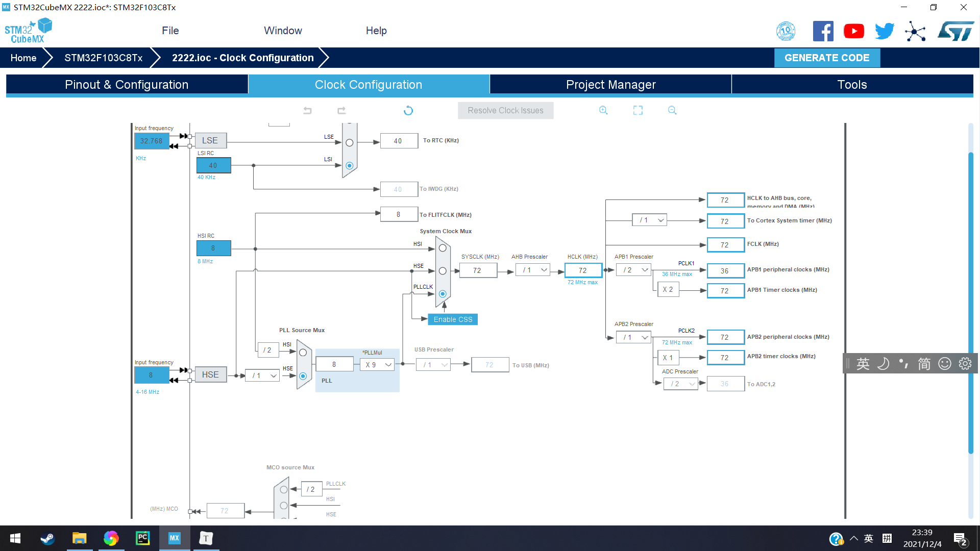The height and width of the screenshot is (551, 980).
Task: Open ST Twitter icon
Action: [x=885, y=31]
